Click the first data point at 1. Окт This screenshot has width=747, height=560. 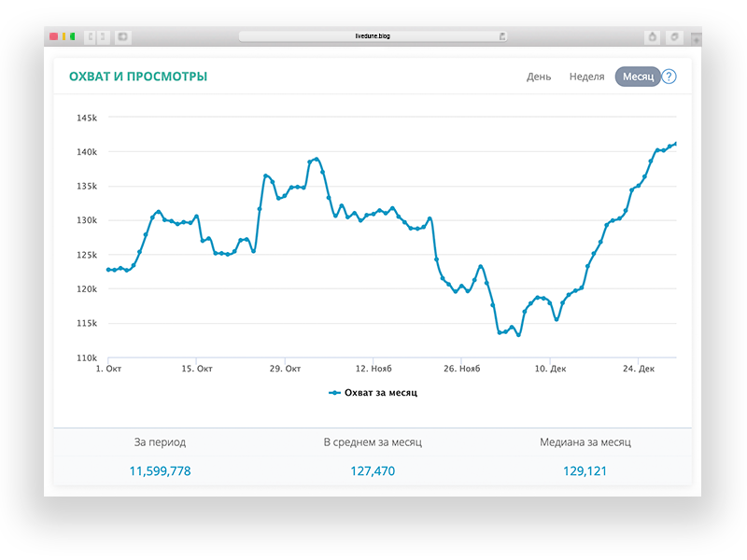click(x=108, y=270)
